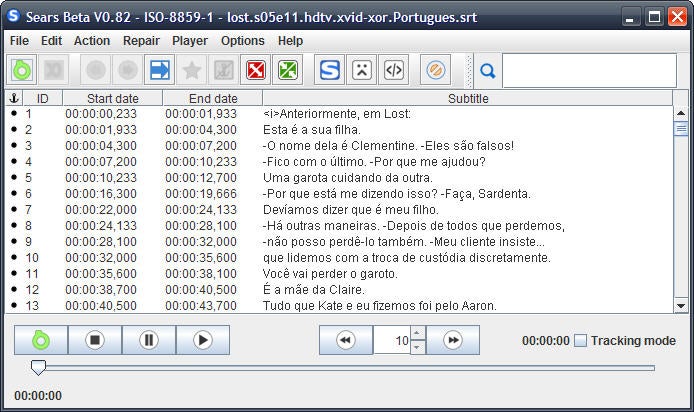
Task: Open the Action menu
Action: click(92, 41)
